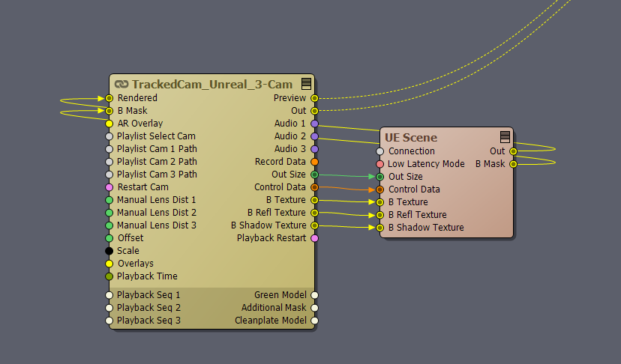Screen dimensions: 621x364
Task: Click the Playback Seq 1 pin
Action: 109,295
